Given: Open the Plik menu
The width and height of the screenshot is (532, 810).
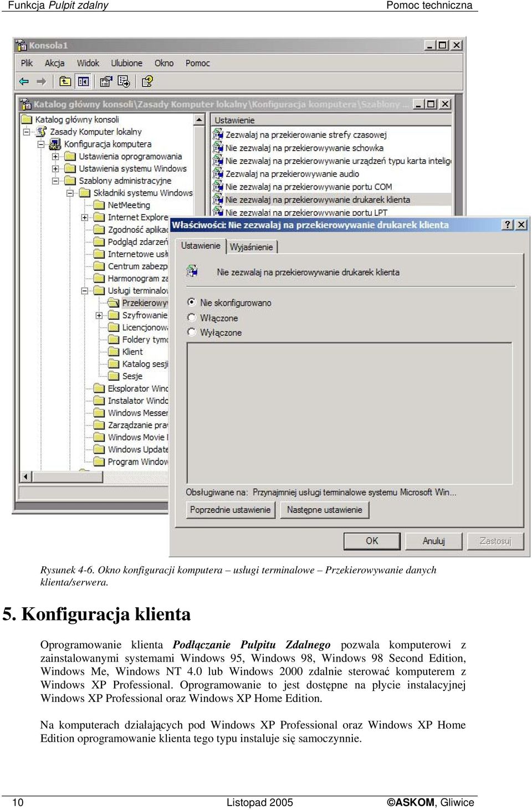Looking at the screenshot, I should point(27,63).
